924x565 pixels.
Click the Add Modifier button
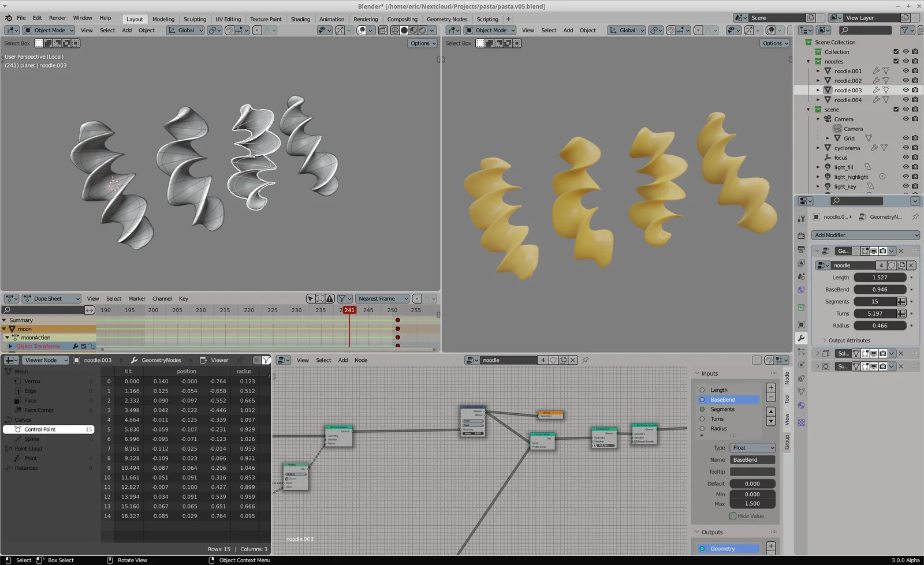click(x=864, y=235)
